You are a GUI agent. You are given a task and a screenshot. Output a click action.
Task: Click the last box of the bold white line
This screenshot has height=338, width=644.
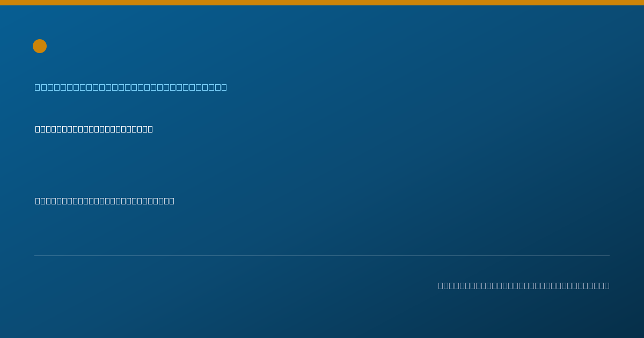click(150, 129)
